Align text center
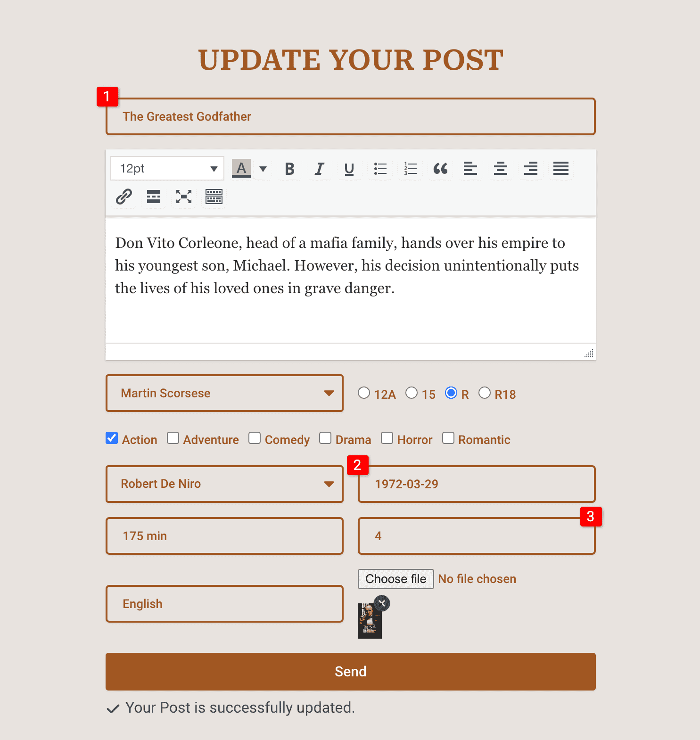This screenshot has height=740, width=700. click(x=501, y=169)
